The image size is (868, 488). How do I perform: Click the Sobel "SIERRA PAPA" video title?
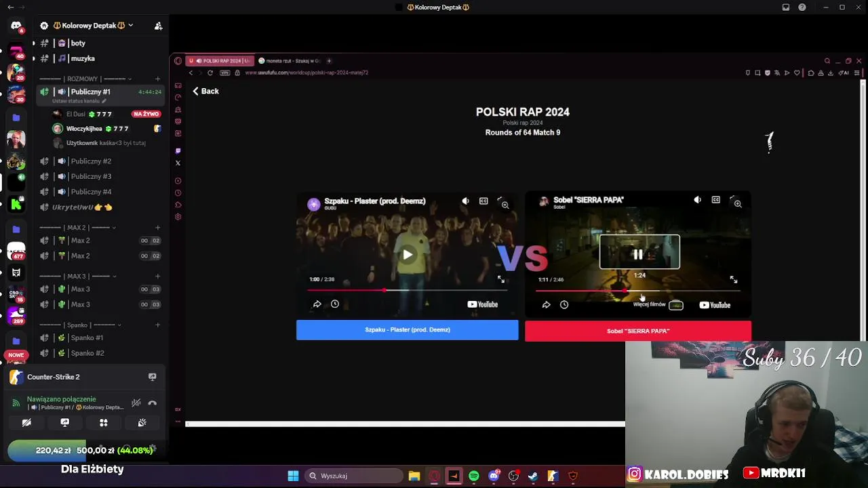[589, 200]
